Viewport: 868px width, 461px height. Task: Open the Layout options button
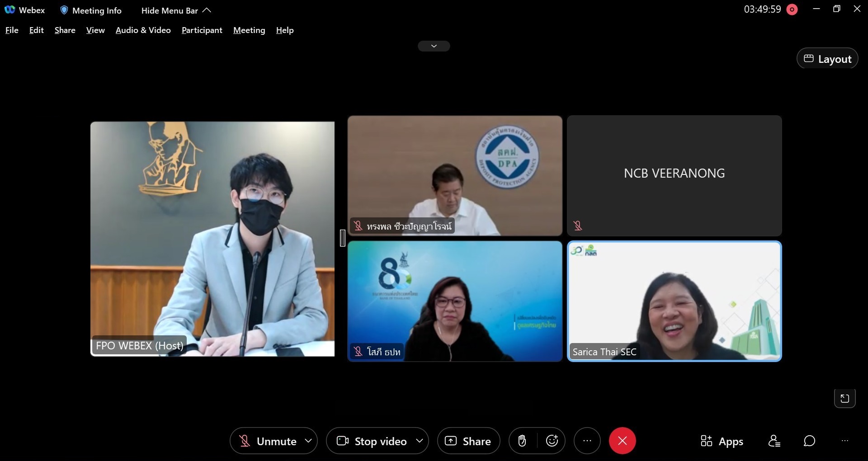tap(827, 59)
